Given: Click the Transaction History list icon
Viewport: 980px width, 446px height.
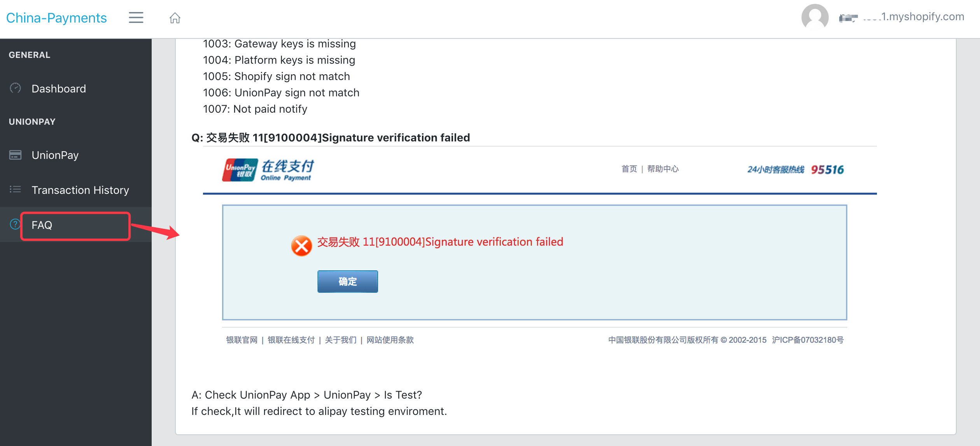Looking at the screenshot, I should click(x=15, y=190).
